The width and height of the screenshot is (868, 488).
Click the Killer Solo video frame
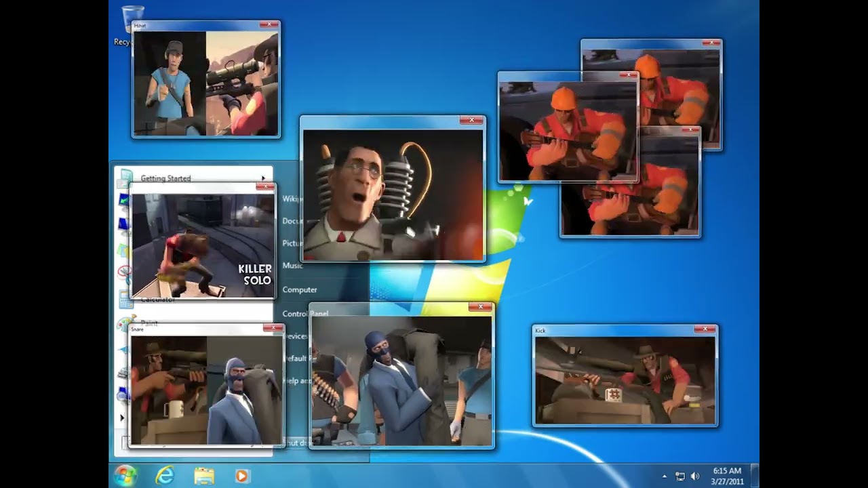pos(203,245)
